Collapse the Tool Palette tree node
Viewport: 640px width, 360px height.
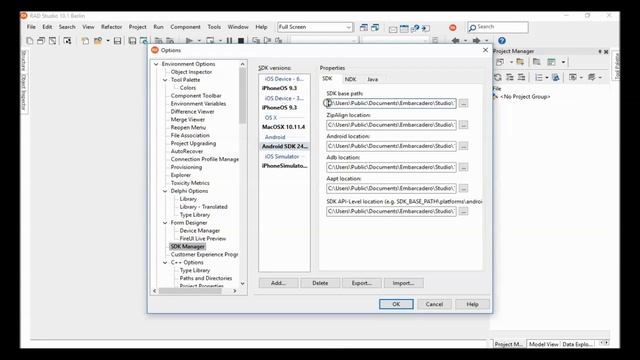pyautogui.click(x=165, y=80)
